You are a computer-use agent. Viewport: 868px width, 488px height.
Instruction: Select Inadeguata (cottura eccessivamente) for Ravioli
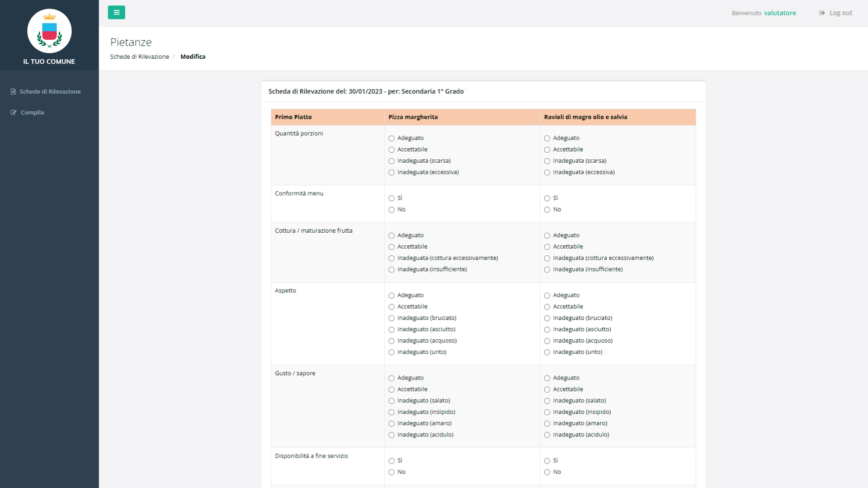click(x=547, y=258)
